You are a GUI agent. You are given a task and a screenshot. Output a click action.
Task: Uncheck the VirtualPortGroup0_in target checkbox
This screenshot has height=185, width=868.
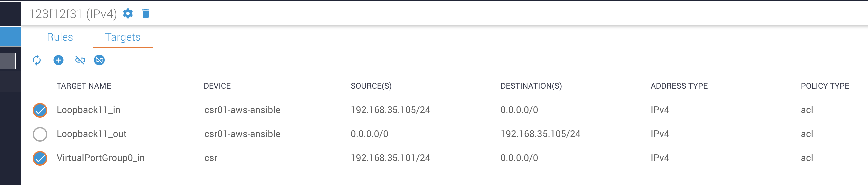(40, 158)
